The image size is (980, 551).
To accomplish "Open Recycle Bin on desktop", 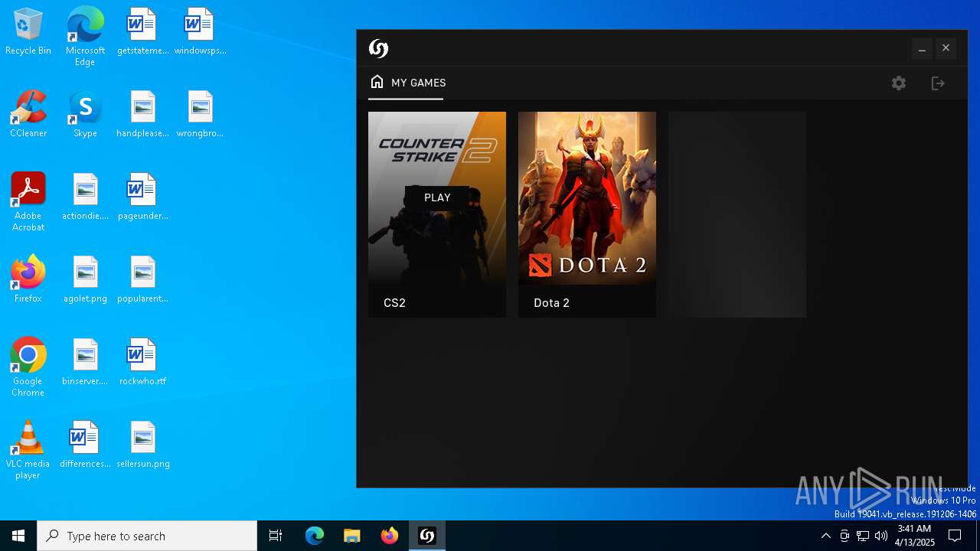I will [x=28, y=32].
